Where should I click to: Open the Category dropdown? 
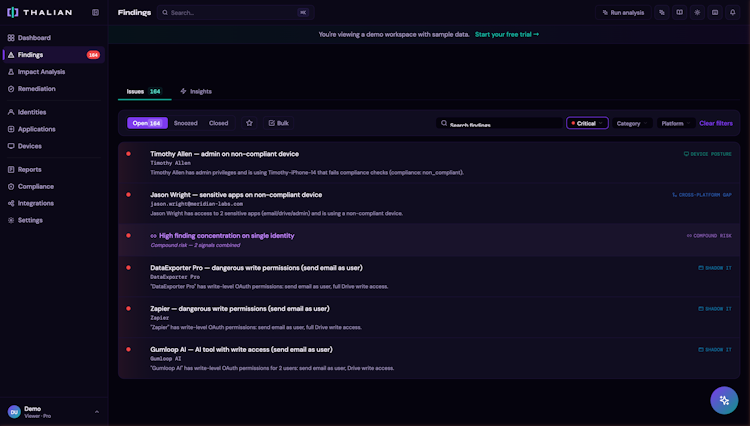pyautogui.click(x=632, y=123)
